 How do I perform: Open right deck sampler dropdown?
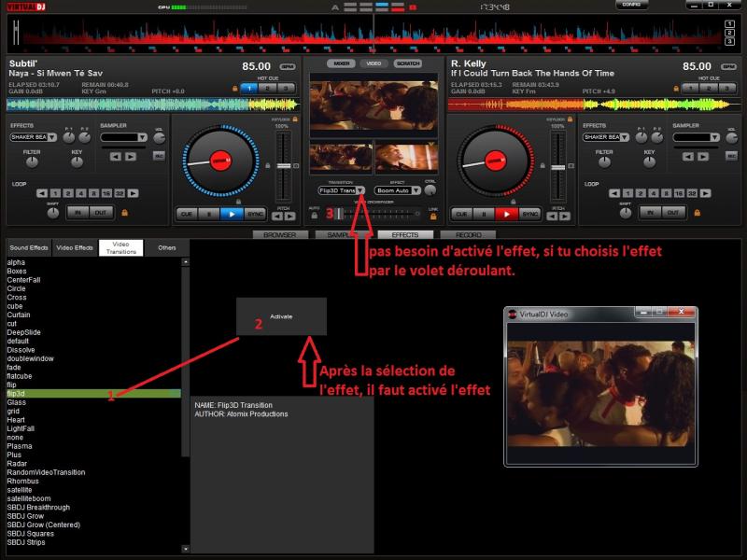[714, 137]
